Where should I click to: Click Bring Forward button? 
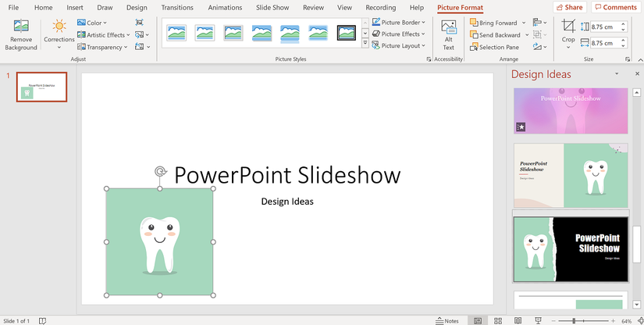(x=494, y=23)
